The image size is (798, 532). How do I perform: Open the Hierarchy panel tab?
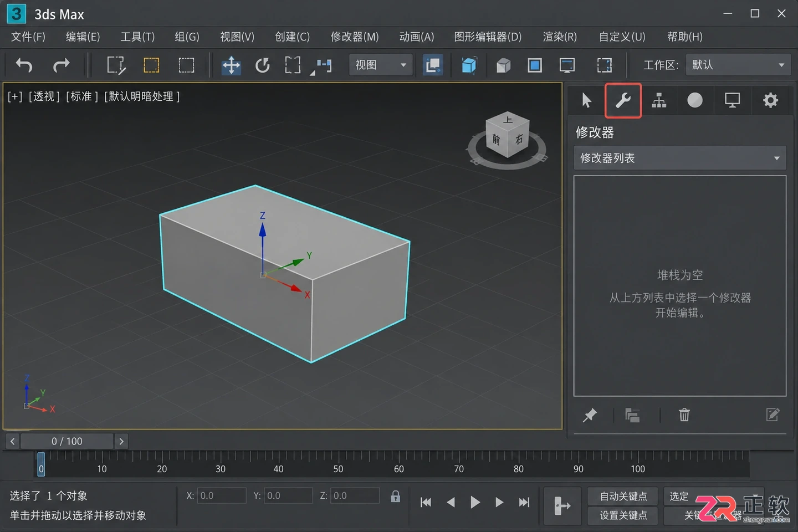click(x=659, y=100)
